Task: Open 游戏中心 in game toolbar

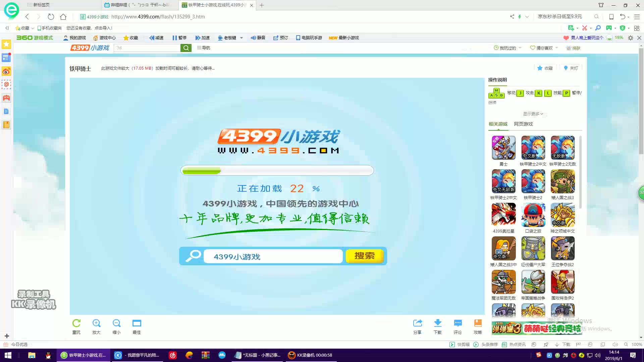Action: [x=104, y=38]
